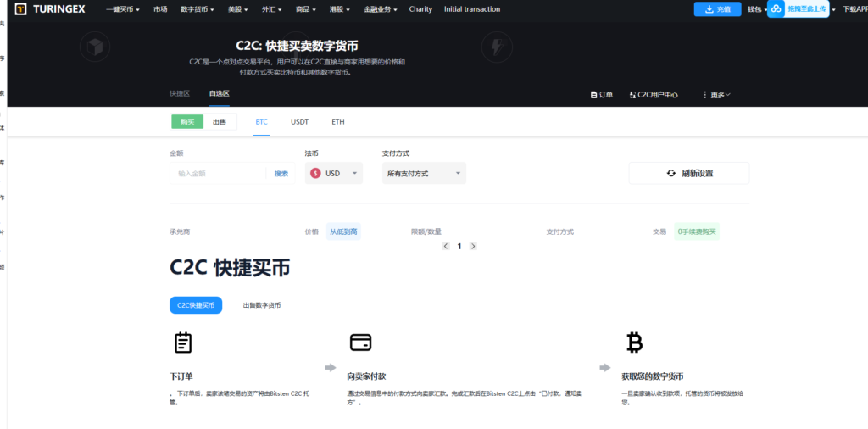Open the 一键买币 dropdown menu
Viewport: 868px width, 429px height.
tap(122, 9)
